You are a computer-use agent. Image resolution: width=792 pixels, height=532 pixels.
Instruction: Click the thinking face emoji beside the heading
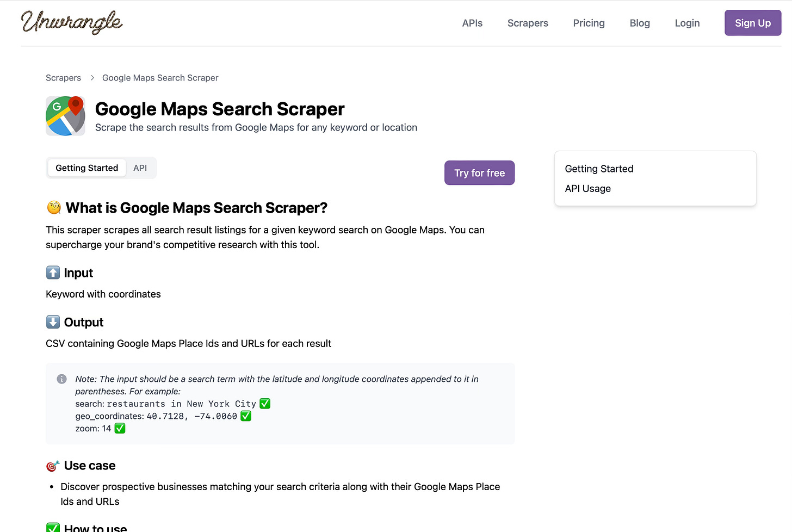[54, 208]
